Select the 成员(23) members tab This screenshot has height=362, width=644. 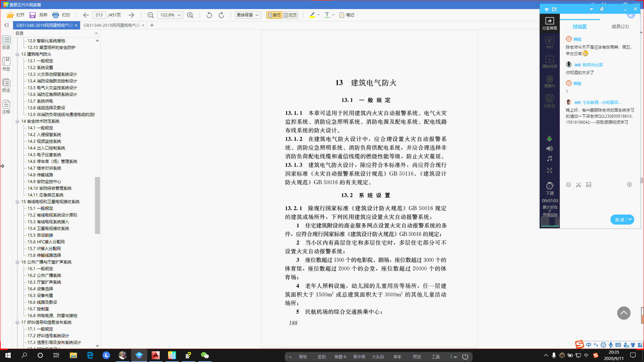click(620, 26)
